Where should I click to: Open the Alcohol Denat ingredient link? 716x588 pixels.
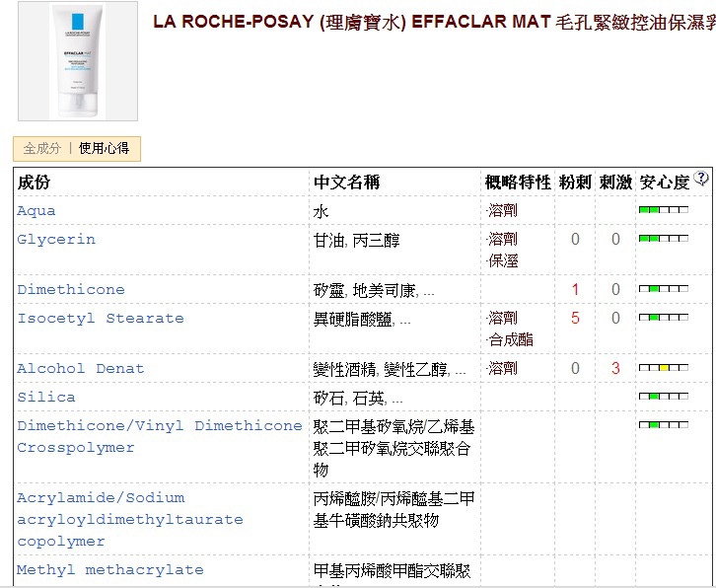[80, 369]
